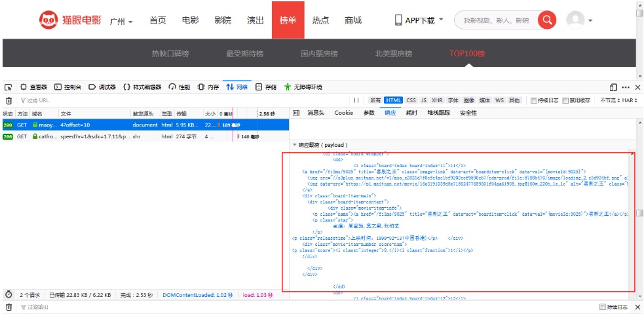Toggle the XHR request filter
This screenshot has width=644, height=314.
(x=437, y=100)
